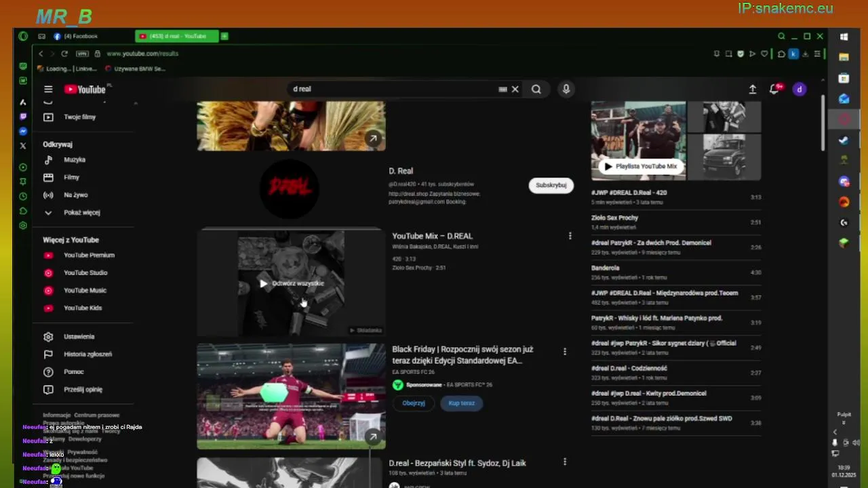Click the blue 'k' extension icon
Screen dimensions: 868x488
click(x=793, y=54)
